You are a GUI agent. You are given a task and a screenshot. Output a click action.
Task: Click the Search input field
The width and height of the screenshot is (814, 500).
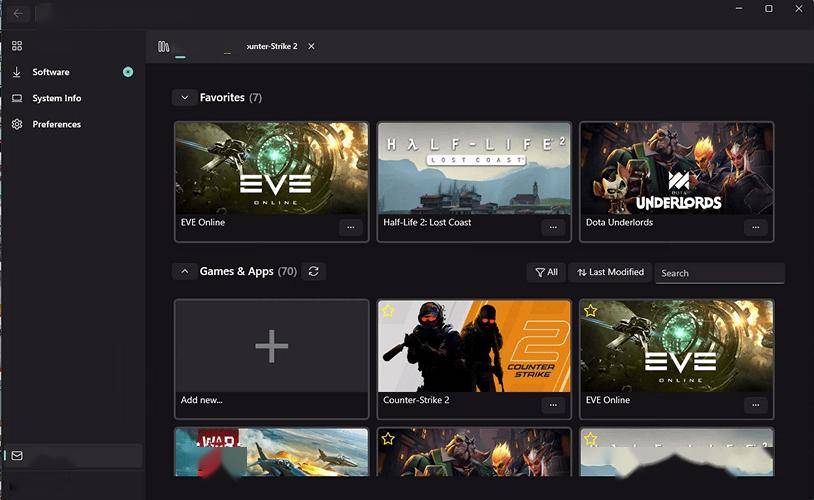click(x=719, y=273)
